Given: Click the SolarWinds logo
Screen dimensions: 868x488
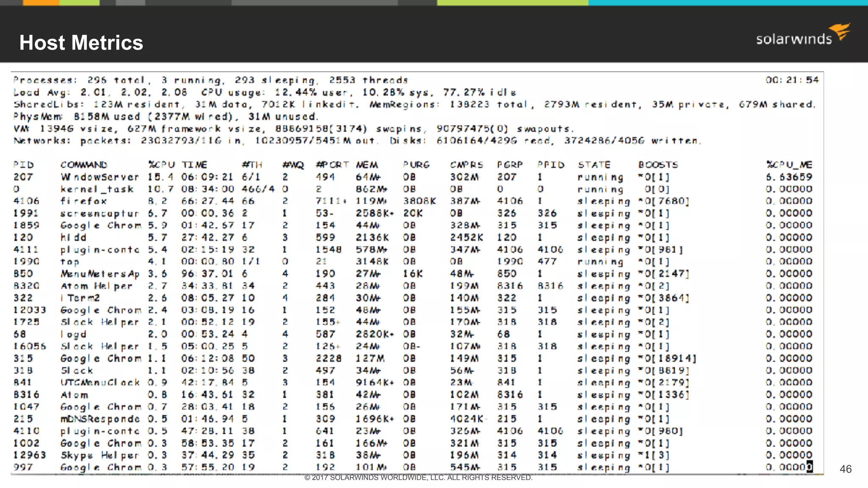Looking at the screenshot, I should pos(803,34).
